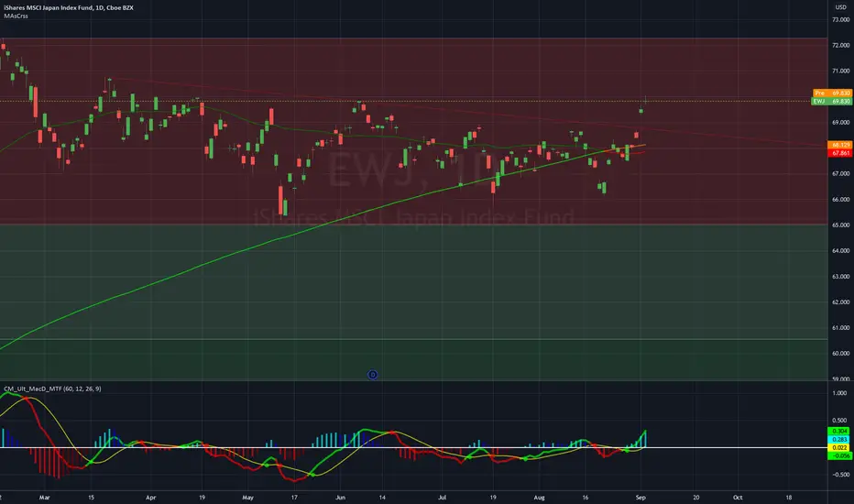Click the orange 68.129 moving average label
This screenshot has height=504, width=854.
(x=840, y=145)
